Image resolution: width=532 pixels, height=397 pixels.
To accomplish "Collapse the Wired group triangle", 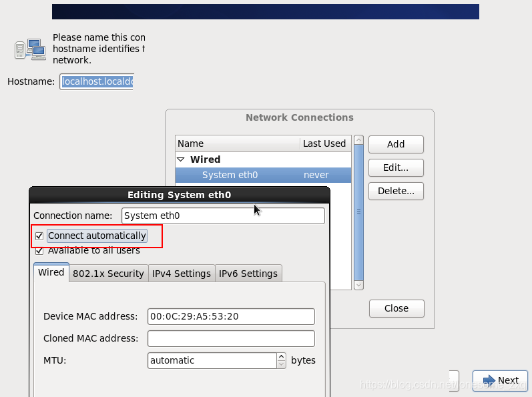I will click(181, 159).
